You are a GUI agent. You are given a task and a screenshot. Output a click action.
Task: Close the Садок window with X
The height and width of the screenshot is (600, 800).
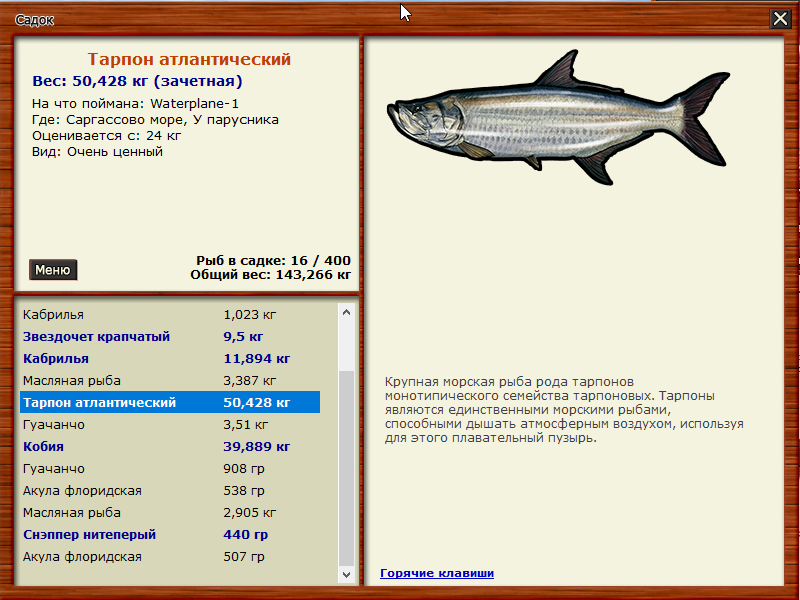point(780,19)
